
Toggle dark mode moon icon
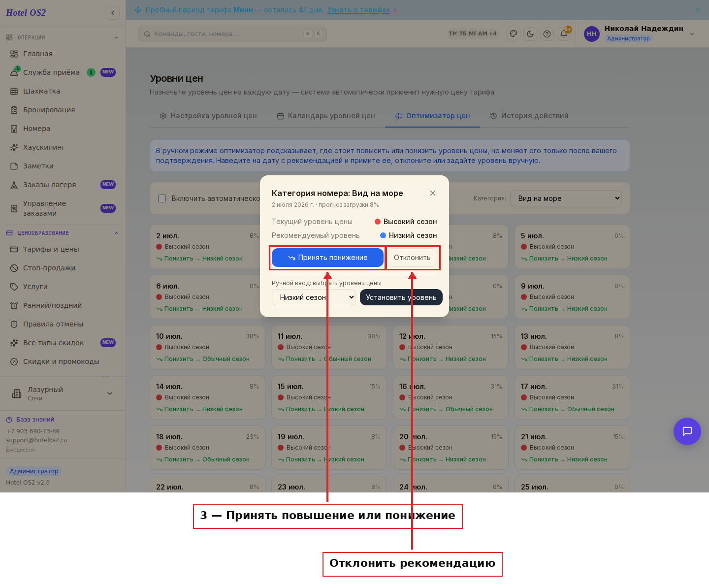click(x=530, y=34)
